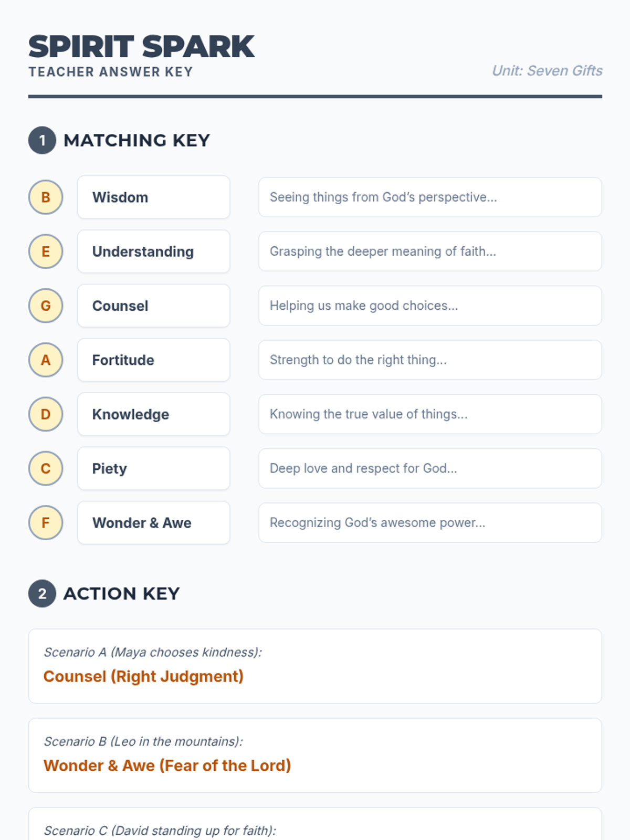Open Scenario A Counsel answer card

point(315,666)
